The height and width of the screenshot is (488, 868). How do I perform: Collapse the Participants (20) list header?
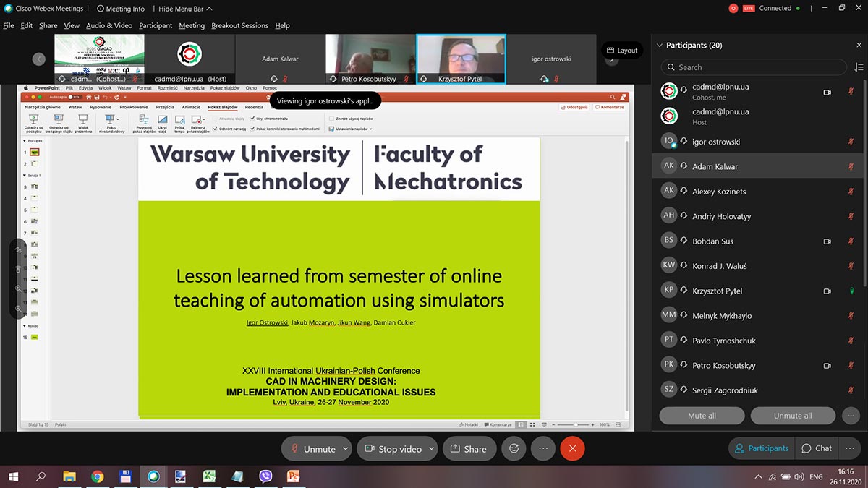(x=659, y=45)
